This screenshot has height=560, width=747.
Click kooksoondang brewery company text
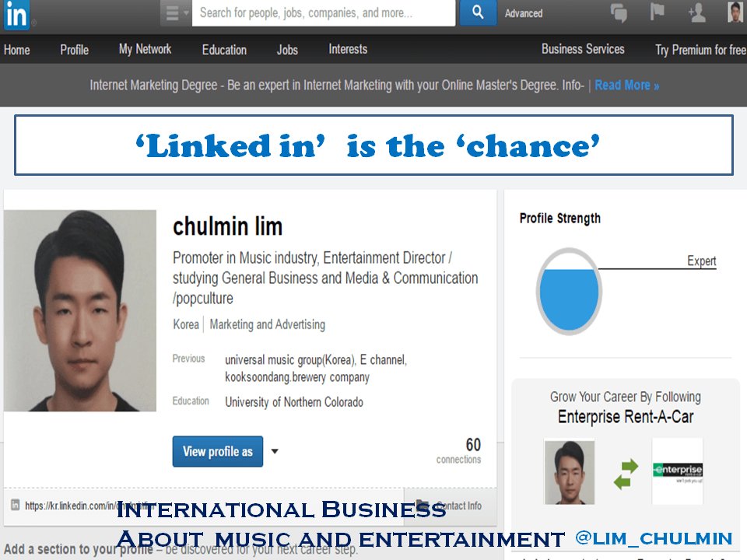point(297,377)
